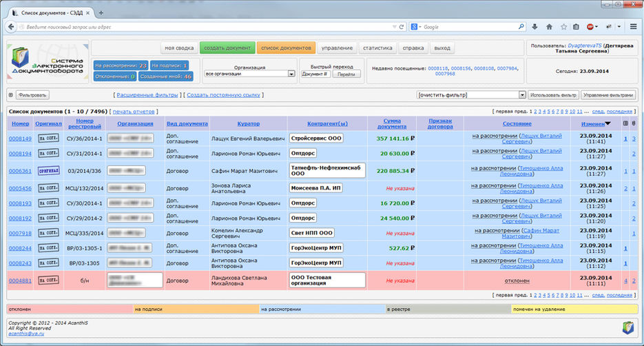The image size is (644, 346).
Task: Click the 'Фильтровать' button
Action: 32,95
